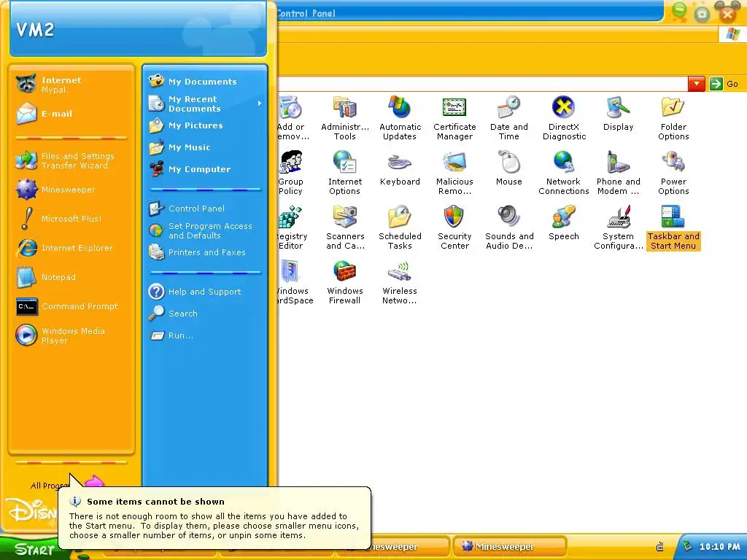747x560 pixels.
Task: Launch Internet Explorer from Start menu
Action: (71, 248)
